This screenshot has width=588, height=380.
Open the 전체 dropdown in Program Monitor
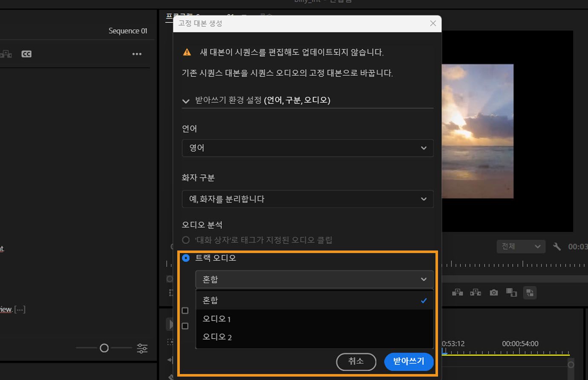[x=521, y=246]
